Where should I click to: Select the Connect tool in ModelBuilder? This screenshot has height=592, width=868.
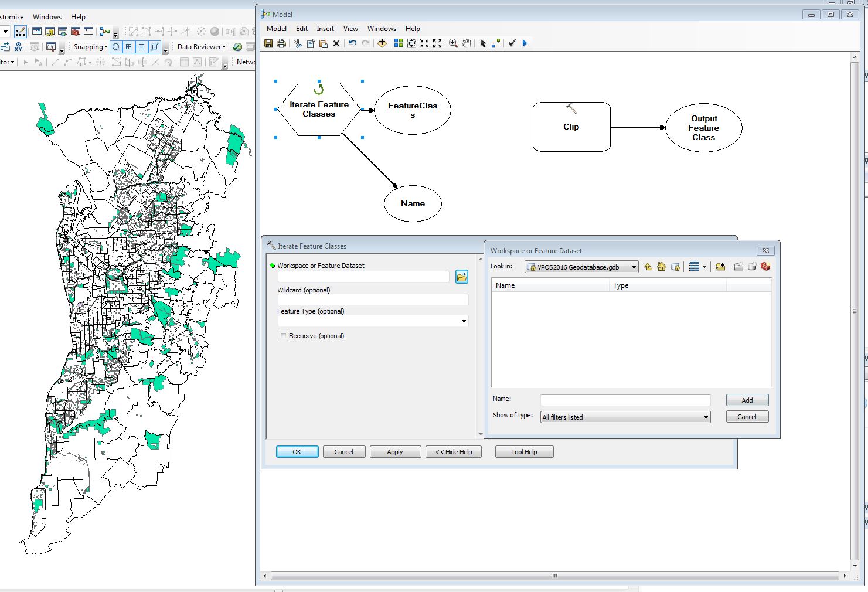(496, 43)
